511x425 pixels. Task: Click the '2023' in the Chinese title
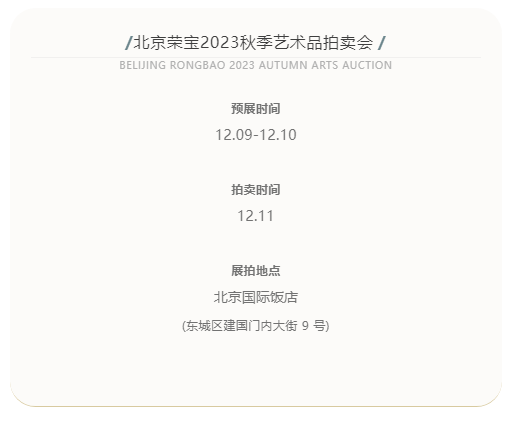220,43
